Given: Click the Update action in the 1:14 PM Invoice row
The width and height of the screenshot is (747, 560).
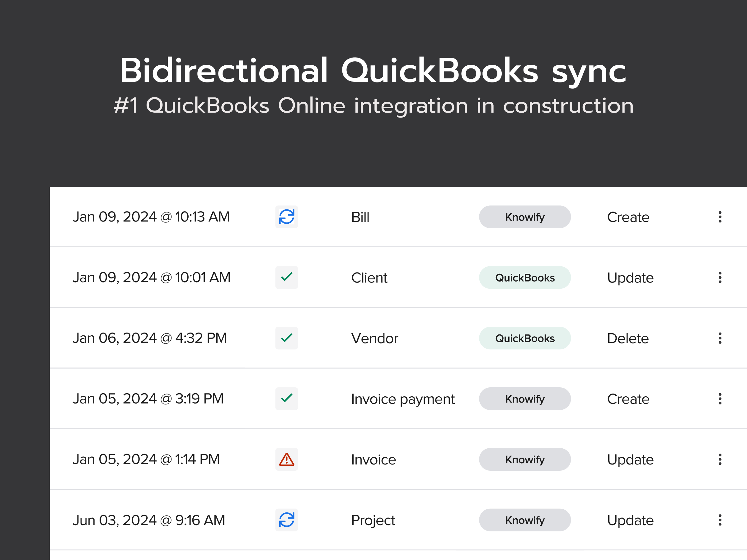Looking at the screenshot, I should [x=631, y=460].
